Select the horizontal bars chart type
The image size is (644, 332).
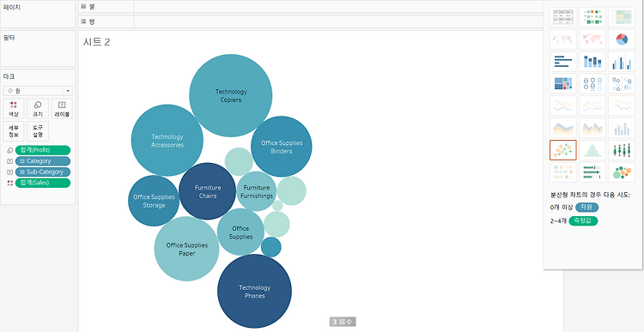tap(563, 62)
